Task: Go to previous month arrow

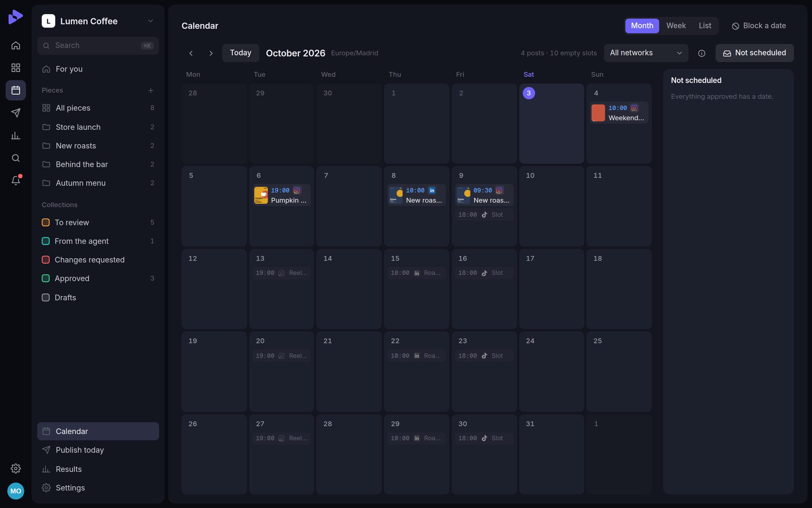Action: [x=191, y=53]
